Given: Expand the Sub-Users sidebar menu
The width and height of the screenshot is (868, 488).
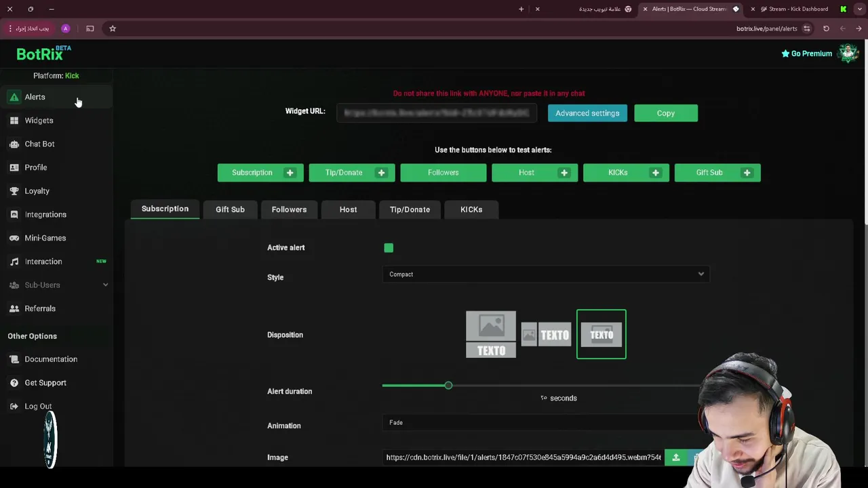Looking at the screenshot, I should click(58, 285).
